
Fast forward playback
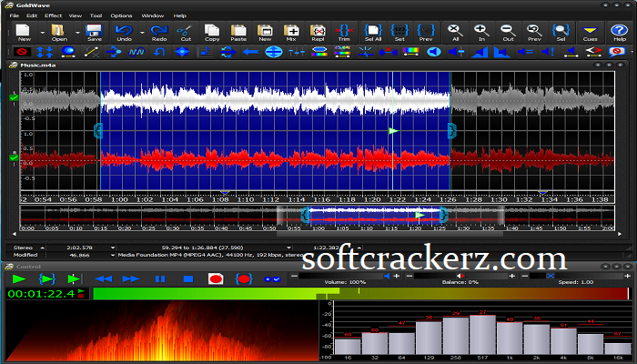tap(131, 279)
